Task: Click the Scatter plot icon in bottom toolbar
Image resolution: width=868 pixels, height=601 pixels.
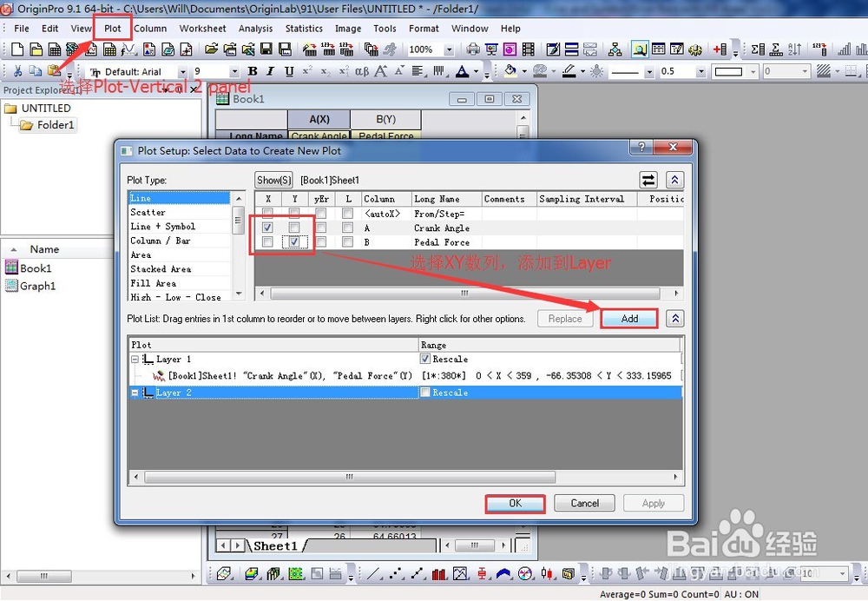Action: click(395, 574)
